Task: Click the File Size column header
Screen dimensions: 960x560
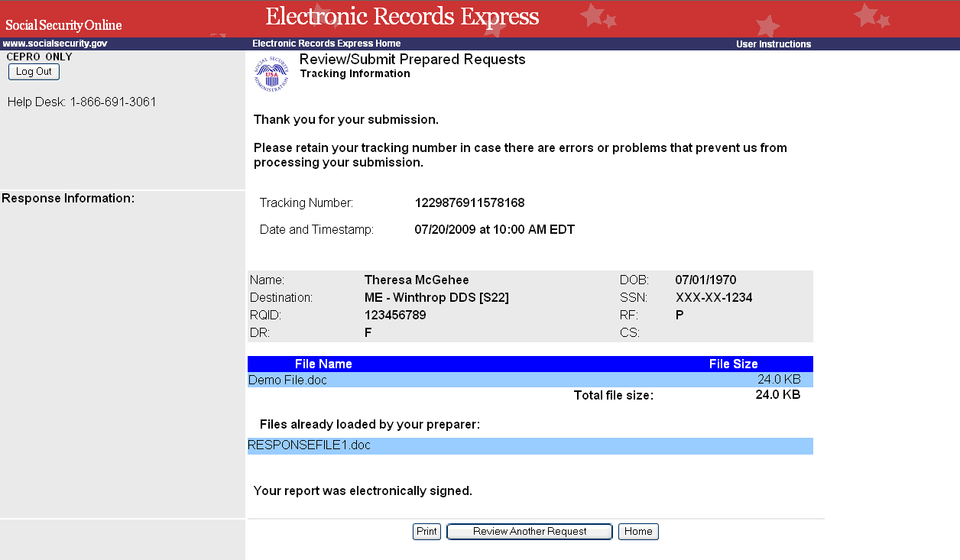Action: click(734, 364)
